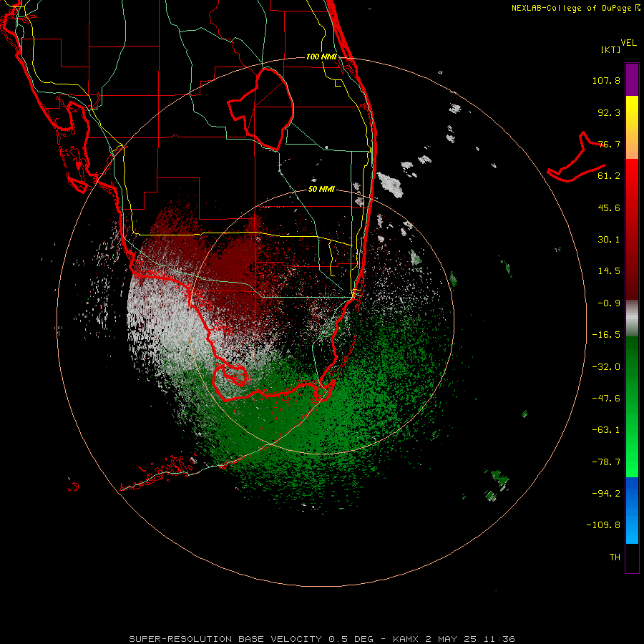Click the TH threshold label

coord(615,557)
